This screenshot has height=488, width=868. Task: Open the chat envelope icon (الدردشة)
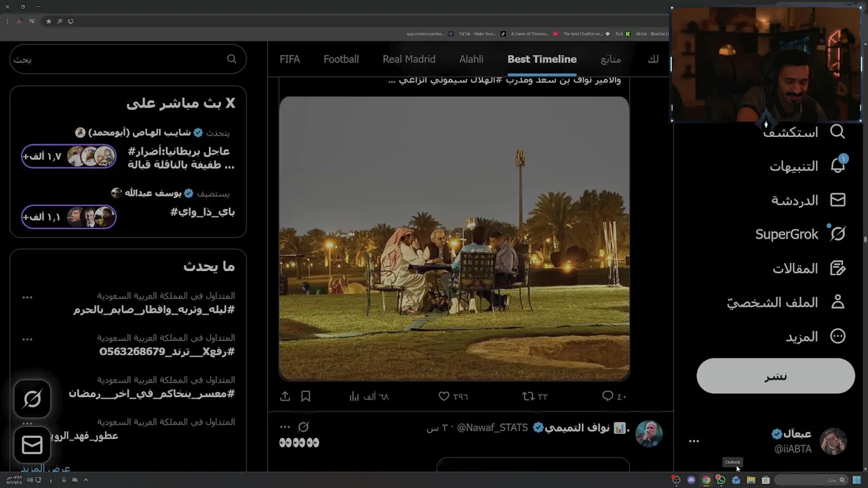tap(838, 200)
